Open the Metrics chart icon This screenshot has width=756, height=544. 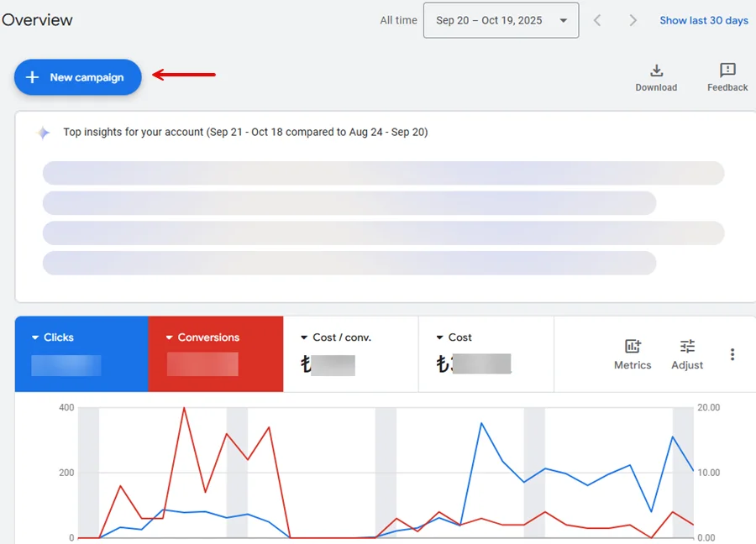coord(633,347)
